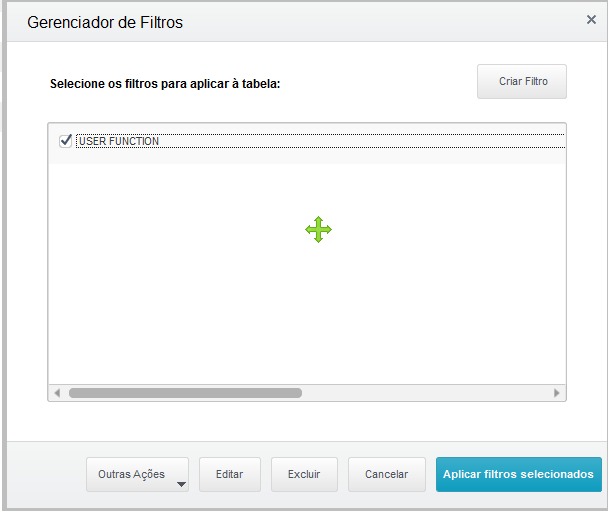The image size is (608, 511).
Task: Click the Criar Filtro button
Action: click(x=522, y=81)
